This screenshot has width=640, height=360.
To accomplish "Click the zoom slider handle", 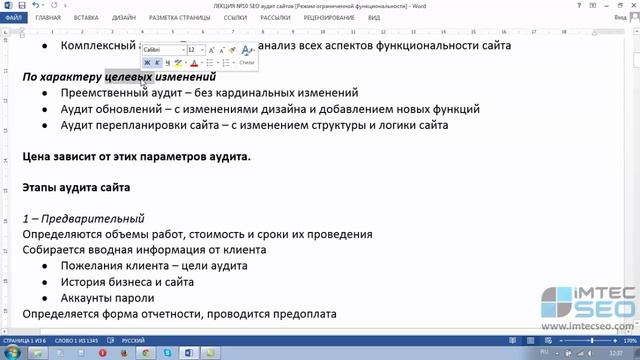I will (x=592, y=340).
